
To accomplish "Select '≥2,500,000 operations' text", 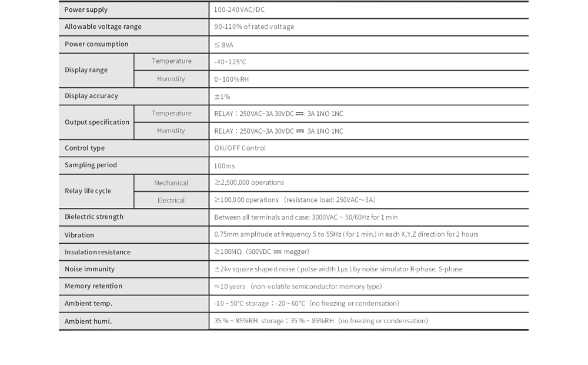I will click(249, 182).
